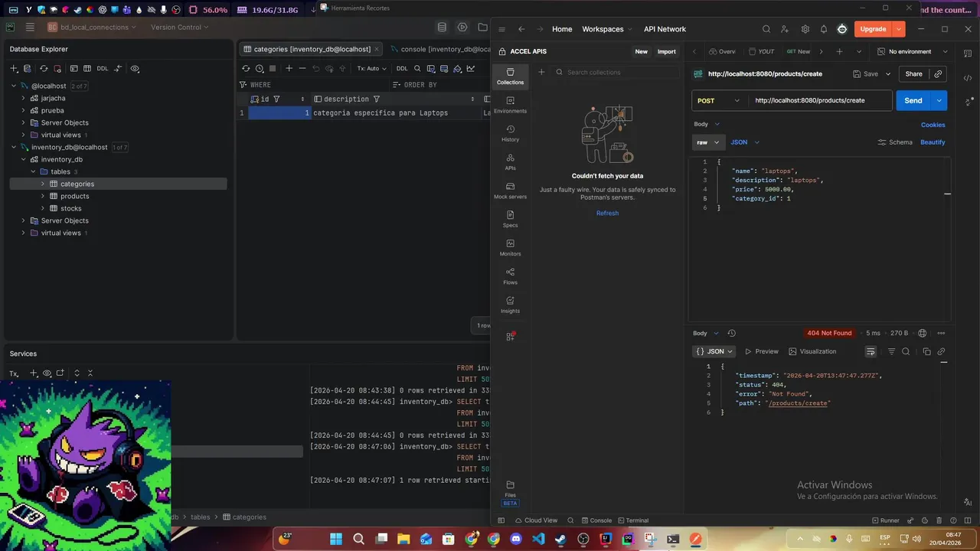Open Insights in Postman sidebar

tap(510, 305)
